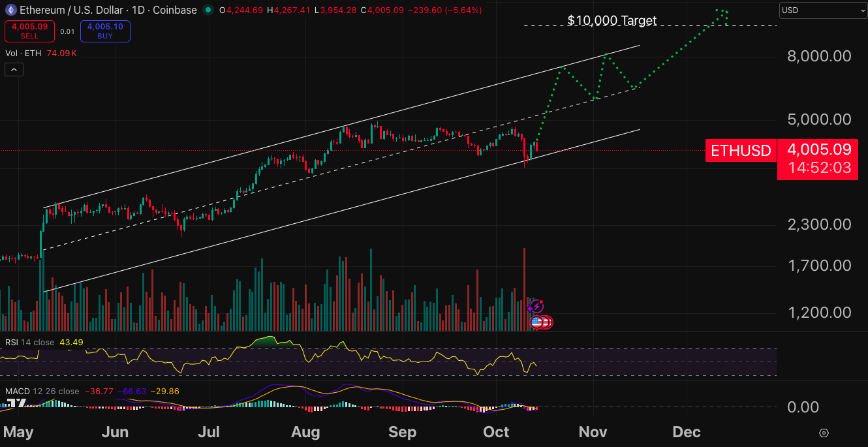The image size is (868, 447).
Task: Click the BUY 4,005.10 button
Action: (105, 31)
